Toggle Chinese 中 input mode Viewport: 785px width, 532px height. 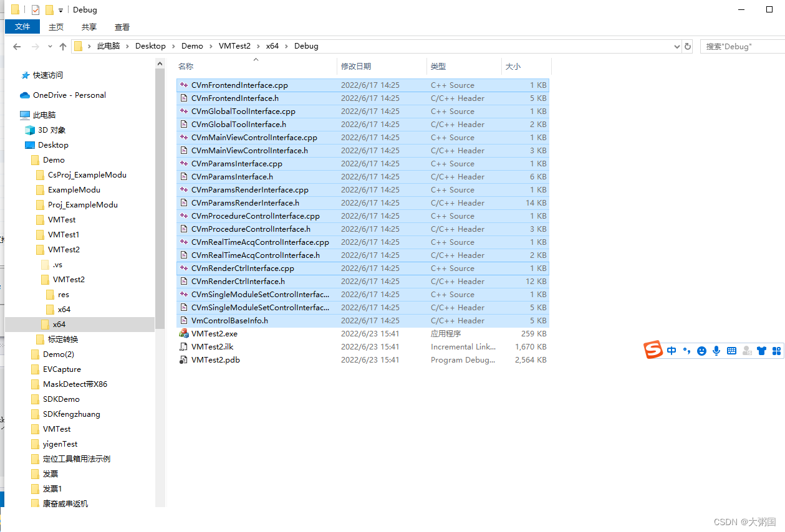pyautogui.click(x=672, y=351)
